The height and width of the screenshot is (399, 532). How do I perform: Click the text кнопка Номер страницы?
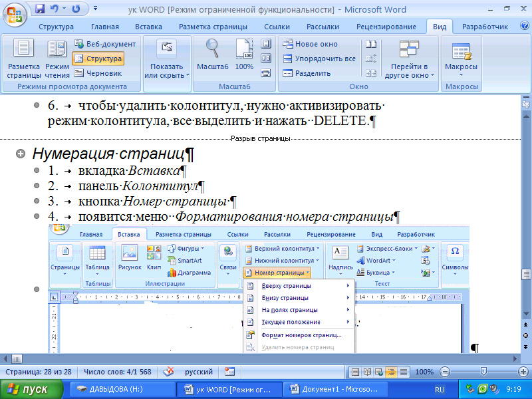153,201
